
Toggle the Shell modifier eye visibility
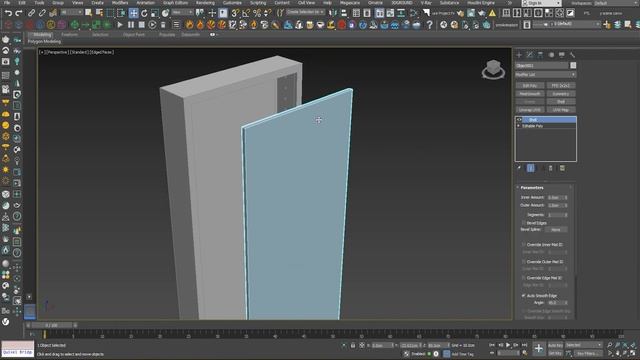coord(520,120)
